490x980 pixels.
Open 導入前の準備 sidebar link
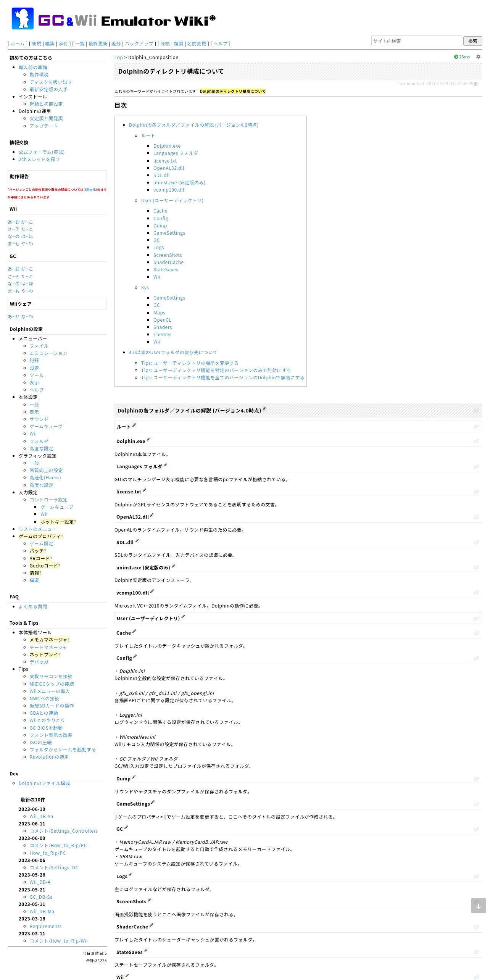(x=33, y=68)
